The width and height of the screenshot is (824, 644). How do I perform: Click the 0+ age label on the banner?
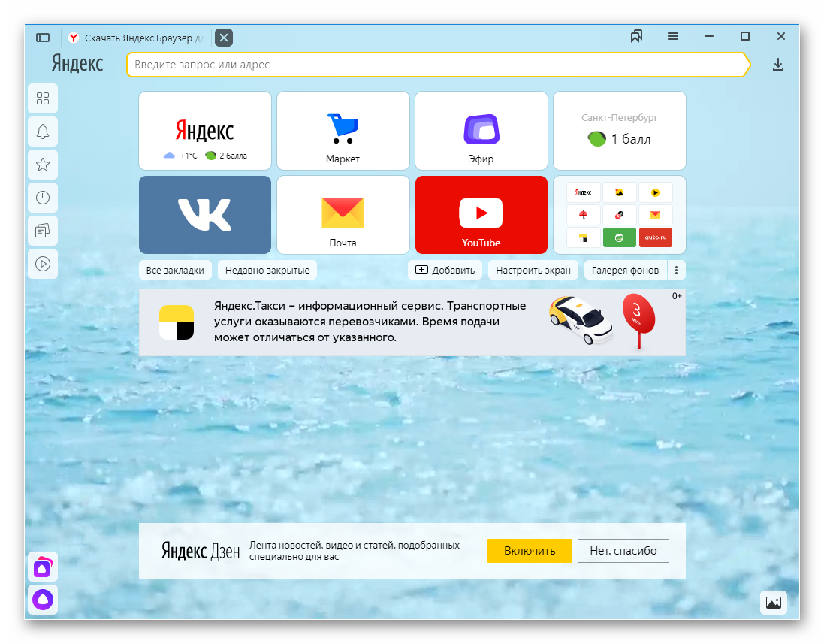pos(677,296)
